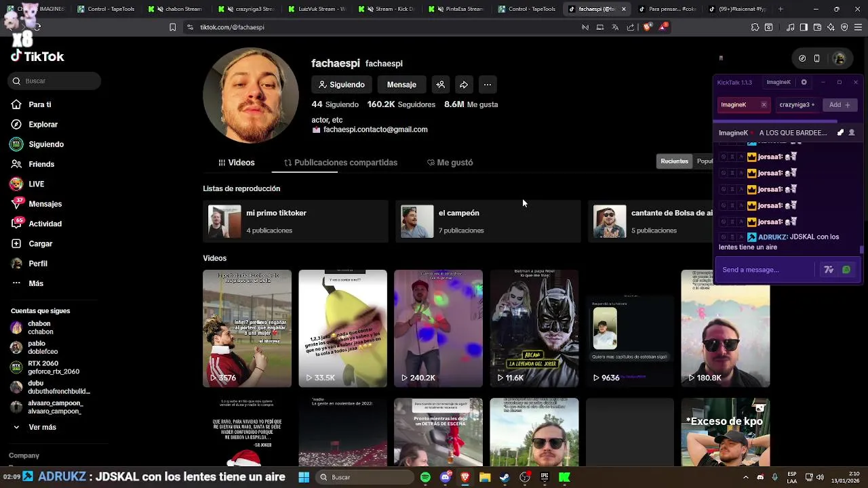Viewport: 868px width, 488px height.
Task: Switch to crazyniga3 chat tab in KickTalk
Action: (796, 105)
